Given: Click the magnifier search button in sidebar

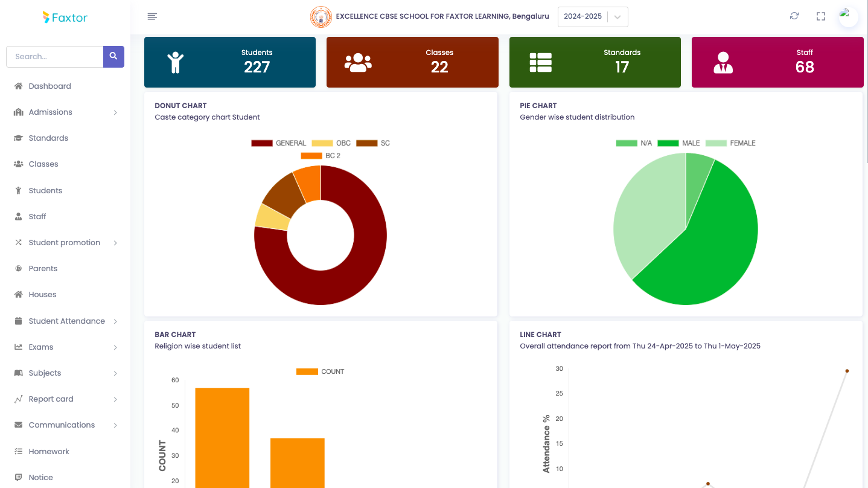Looking at the screenshot, I should (113, 57).
